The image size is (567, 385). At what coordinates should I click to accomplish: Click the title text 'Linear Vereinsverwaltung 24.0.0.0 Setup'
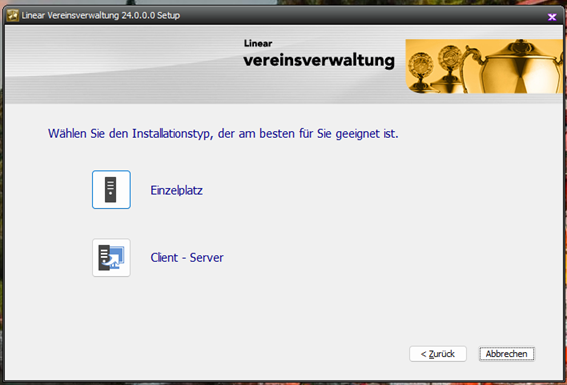pos(101,16)
